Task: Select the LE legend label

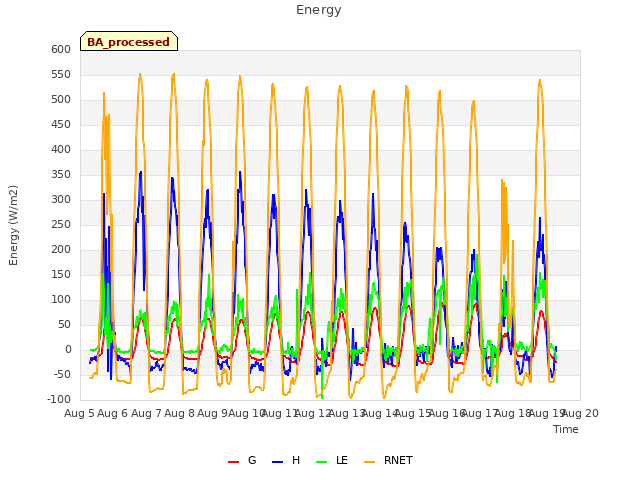Action: click(x=342, y=460)
